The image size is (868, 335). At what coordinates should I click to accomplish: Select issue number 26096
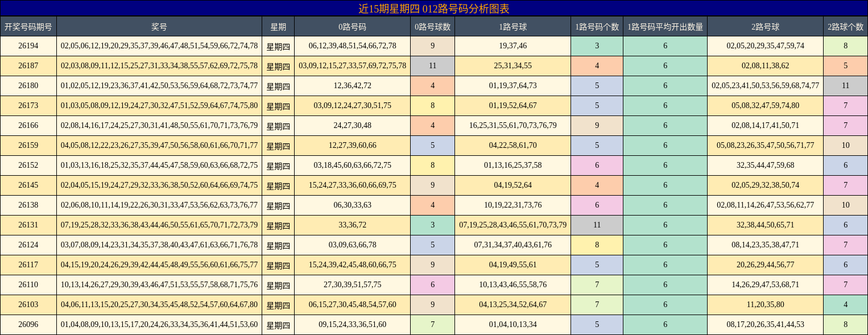[28, 325]
